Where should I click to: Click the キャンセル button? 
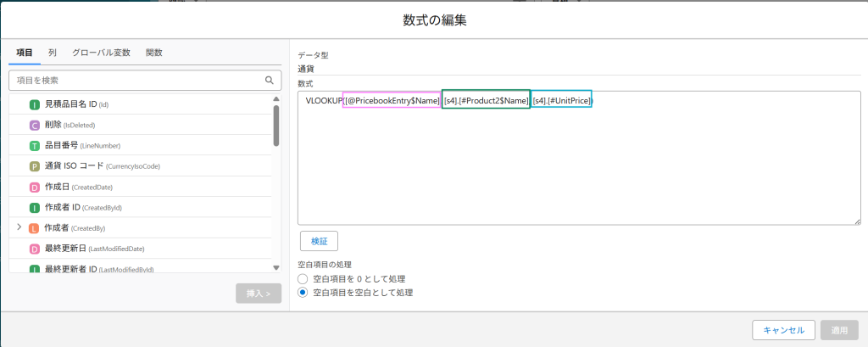pos(783,330)
